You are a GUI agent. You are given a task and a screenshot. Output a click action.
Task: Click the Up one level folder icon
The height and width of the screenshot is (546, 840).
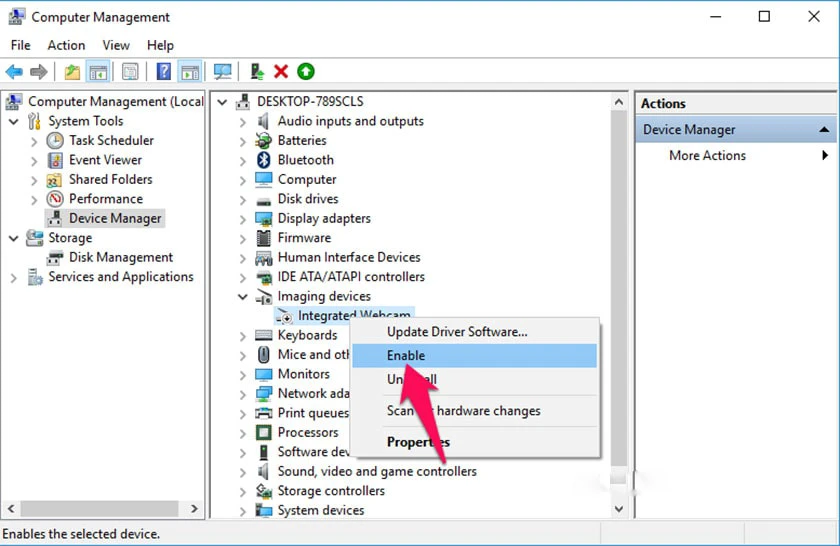[72, 71]
